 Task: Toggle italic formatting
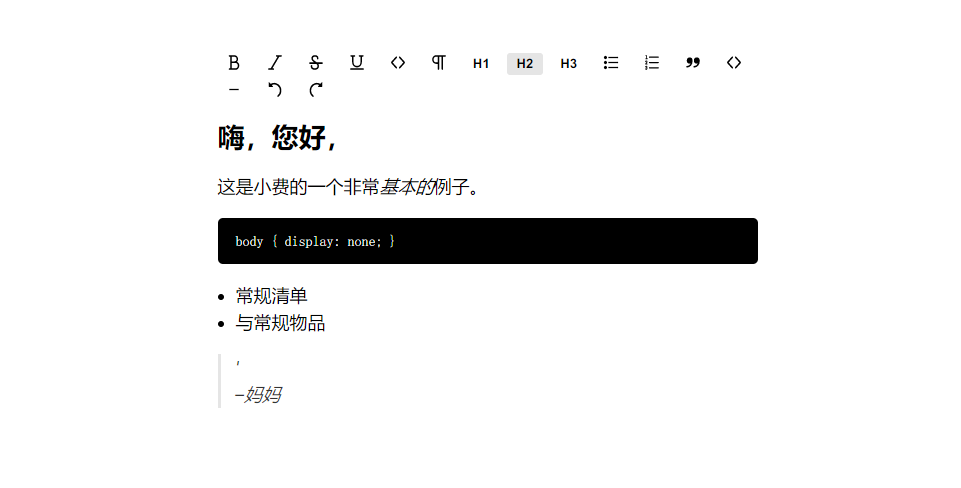275,63
